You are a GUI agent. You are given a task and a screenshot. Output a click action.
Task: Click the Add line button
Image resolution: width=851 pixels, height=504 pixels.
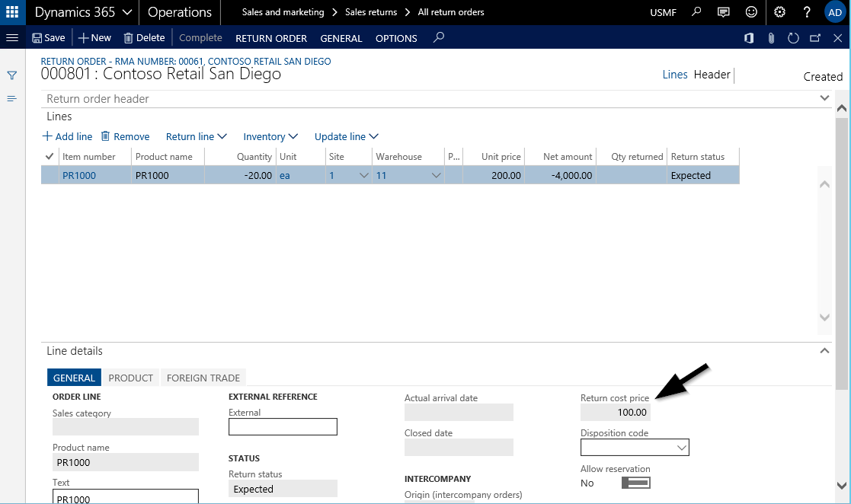click(67, 137)
